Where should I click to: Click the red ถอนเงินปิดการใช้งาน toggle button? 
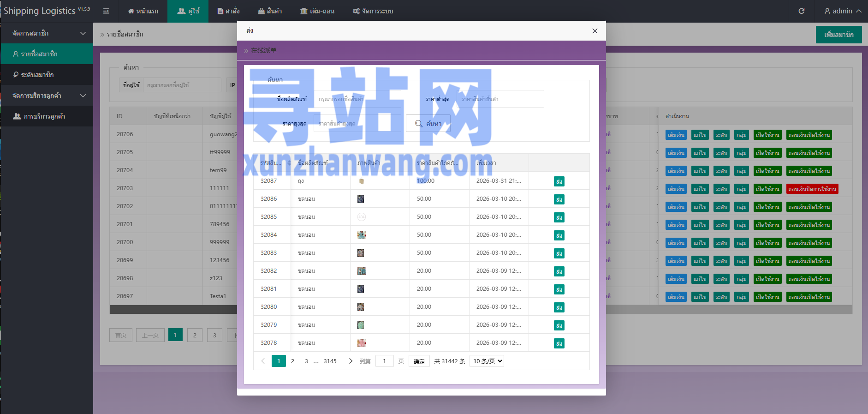812,189
